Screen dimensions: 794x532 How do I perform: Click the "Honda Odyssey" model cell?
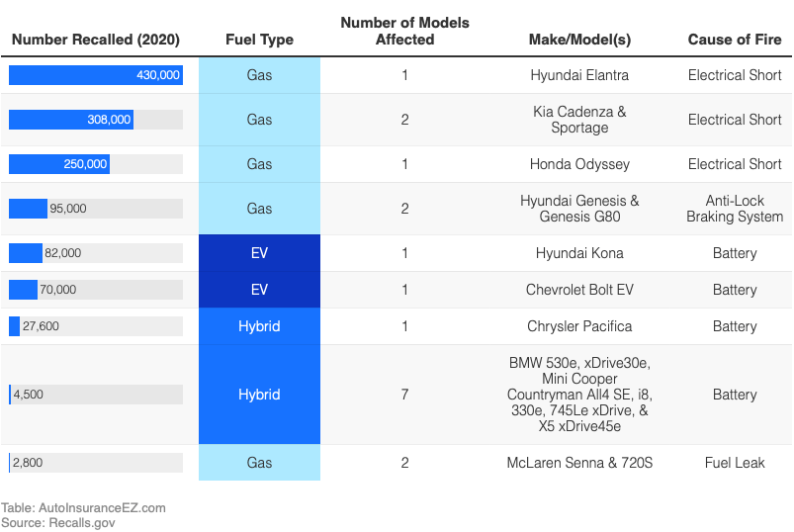coord(579,164)
